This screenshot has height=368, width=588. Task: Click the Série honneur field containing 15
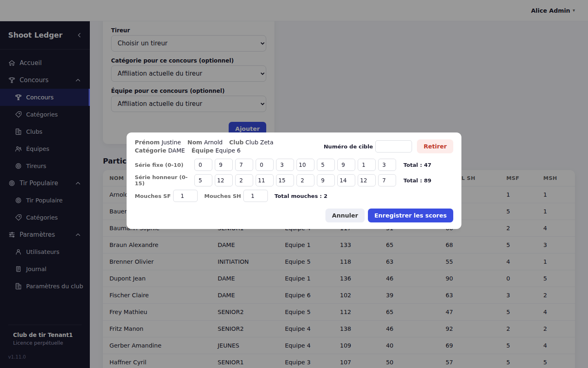285,180
